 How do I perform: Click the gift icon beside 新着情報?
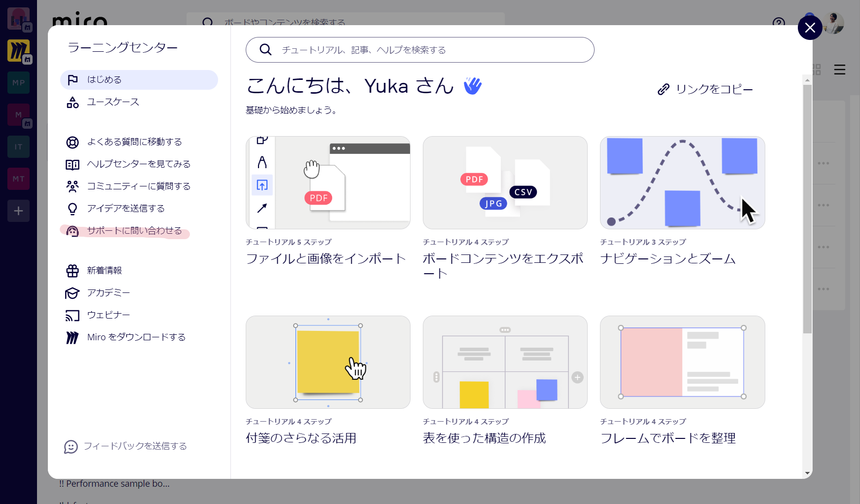73,270
